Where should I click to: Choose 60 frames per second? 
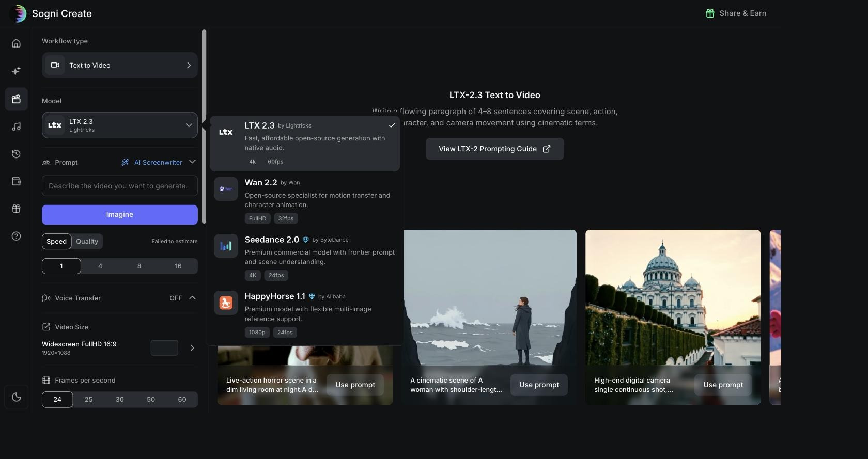[182, 399]
